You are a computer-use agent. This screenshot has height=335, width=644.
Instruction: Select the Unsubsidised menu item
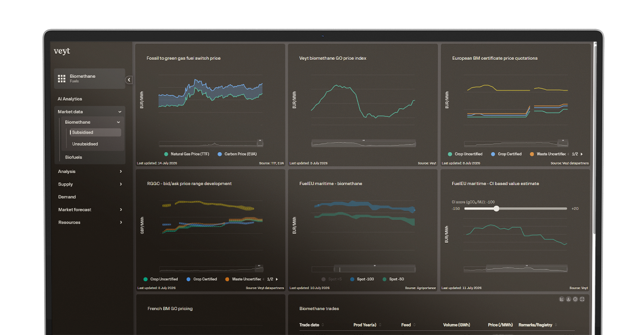(x=85, y=144)
